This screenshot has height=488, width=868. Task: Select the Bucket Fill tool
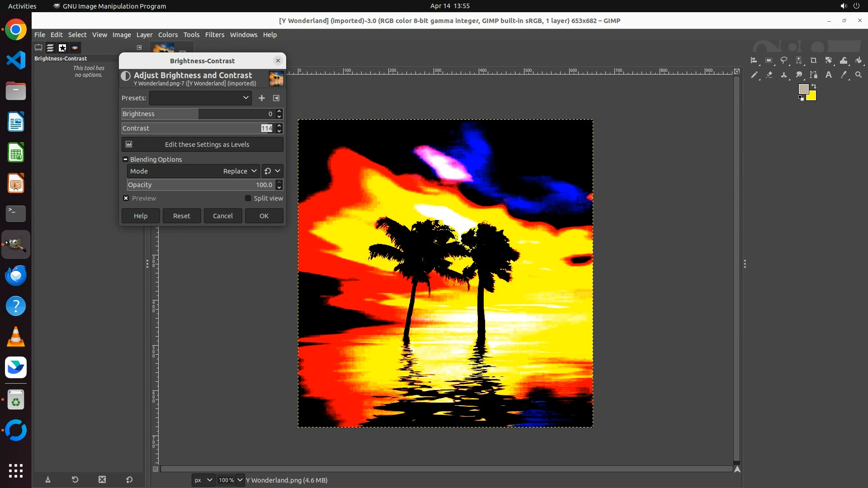(x=859, y=61)
